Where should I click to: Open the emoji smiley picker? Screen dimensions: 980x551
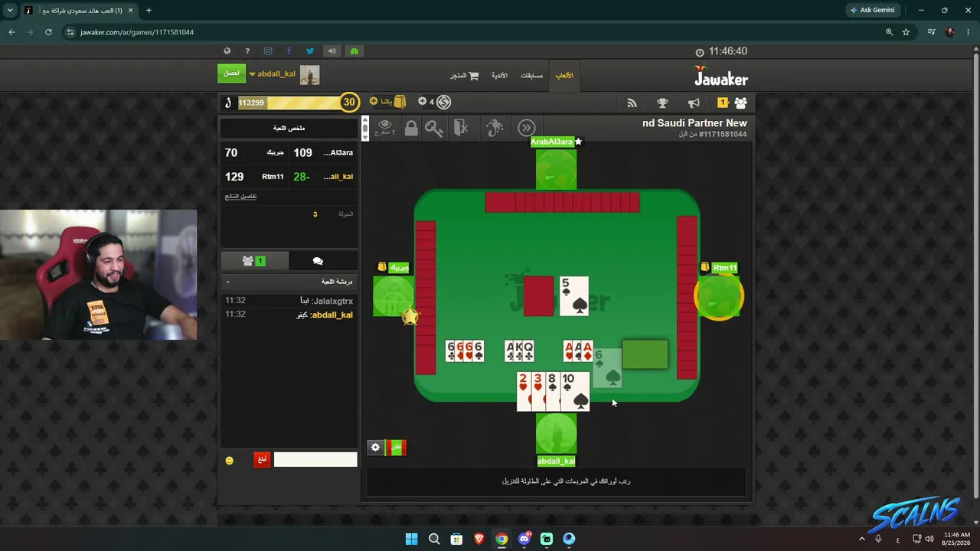point(229,460)
